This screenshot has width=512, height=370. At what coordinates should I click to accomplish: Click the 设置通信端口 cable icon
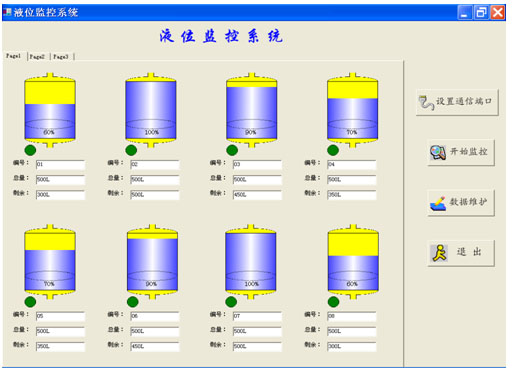(426, 102)
